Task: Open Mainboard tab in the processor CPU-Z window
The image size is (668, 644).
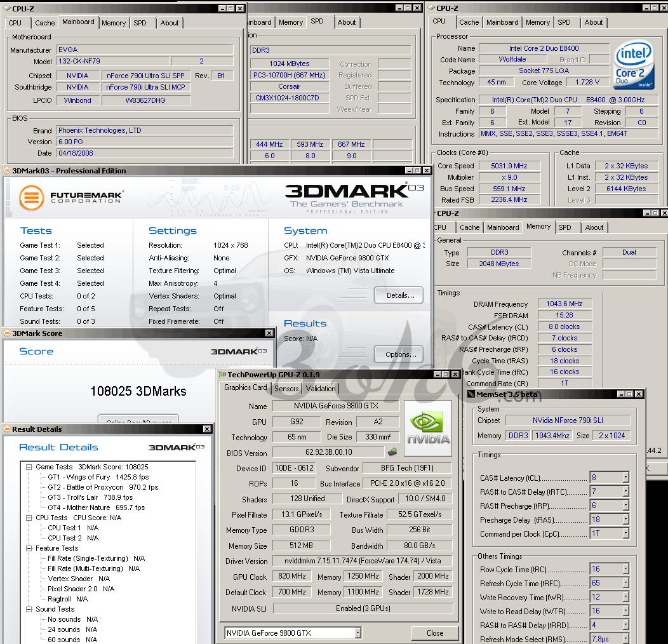Action: (x=502, y=22)
